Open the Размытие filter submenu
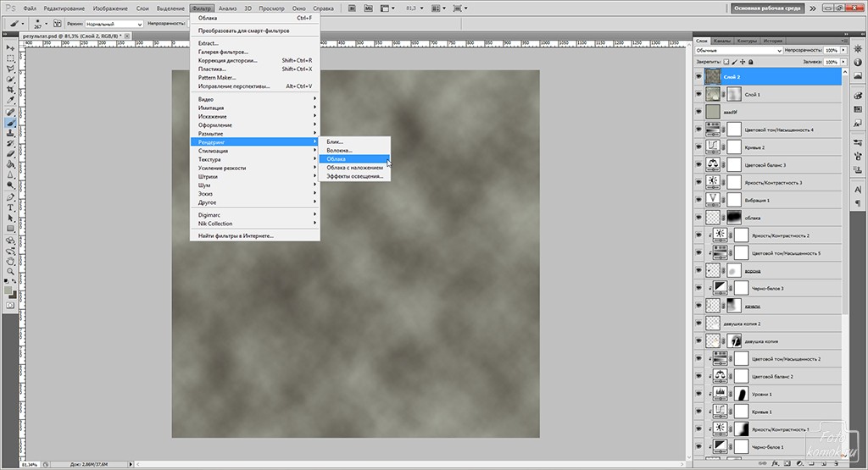868x470 pixels. 255,134
